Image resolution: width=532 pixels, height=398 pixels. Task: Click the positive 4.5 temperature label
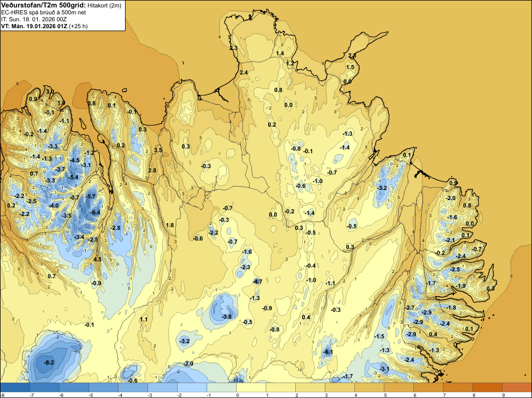point(97,259)
